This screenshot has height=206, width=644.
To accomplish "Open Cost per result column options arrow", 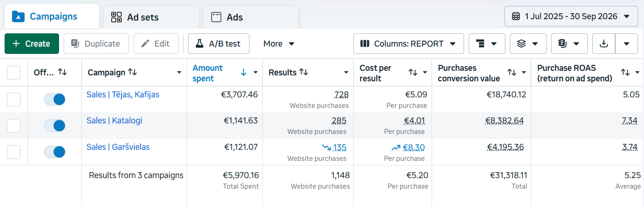I will click(x=425, y=73).
